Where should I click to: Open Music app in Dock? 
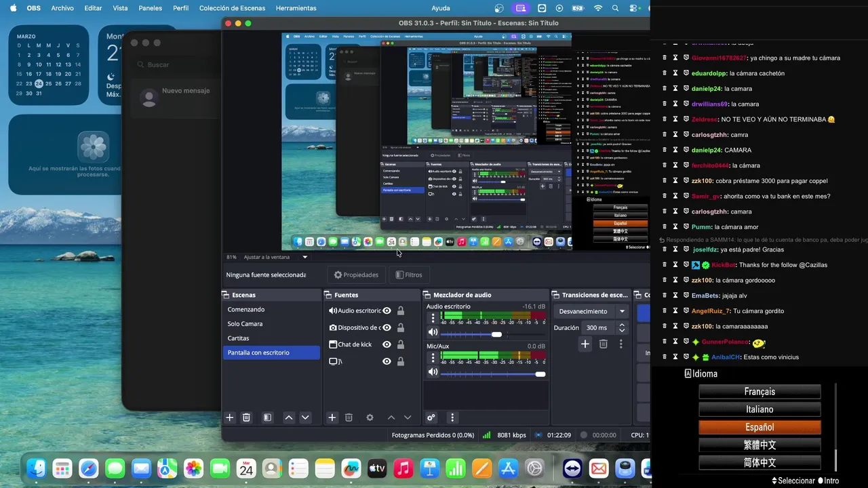pyautogui.click(x=403, y=468)
